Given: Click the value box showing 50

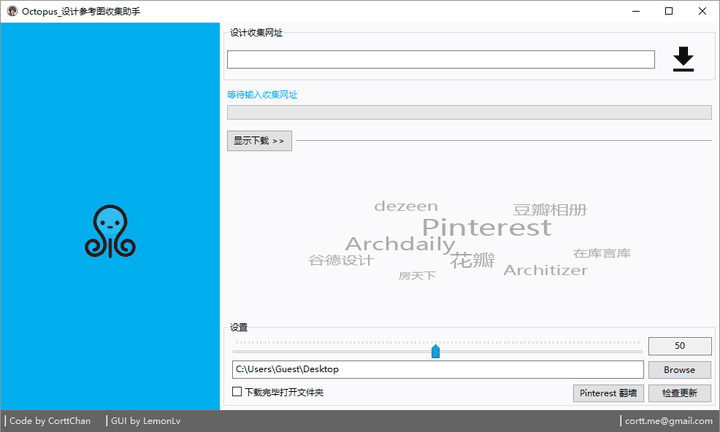Looking at the screenshot, I should [680, 346].
